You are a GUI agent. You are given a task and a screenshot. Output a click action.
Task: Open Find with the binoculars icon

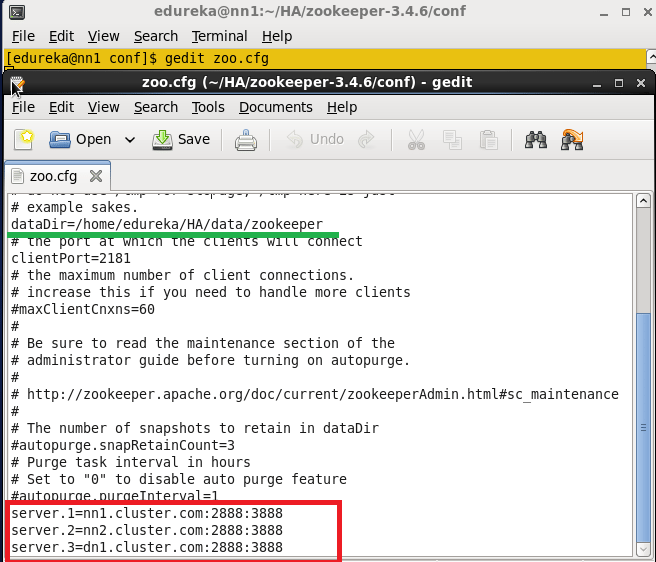(536, 139)
